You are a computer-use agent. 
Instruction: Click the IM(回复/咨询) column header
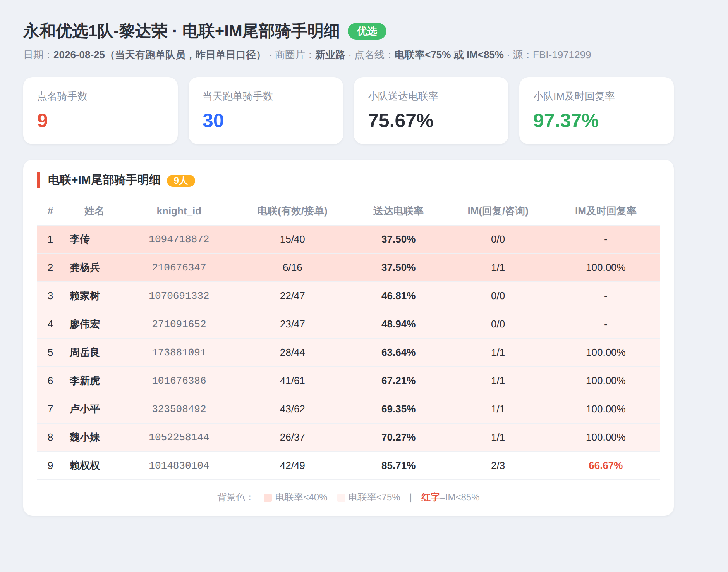[498, 211]
